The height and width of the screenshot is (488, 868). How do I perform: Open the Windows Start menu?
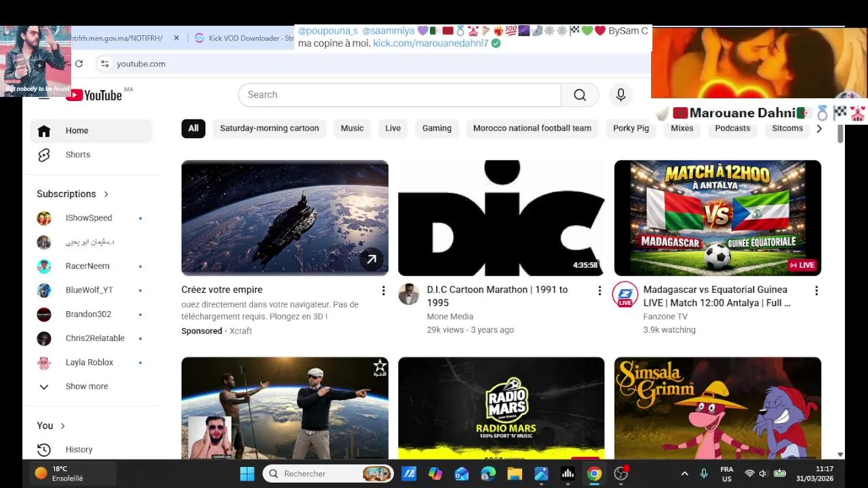247,474
